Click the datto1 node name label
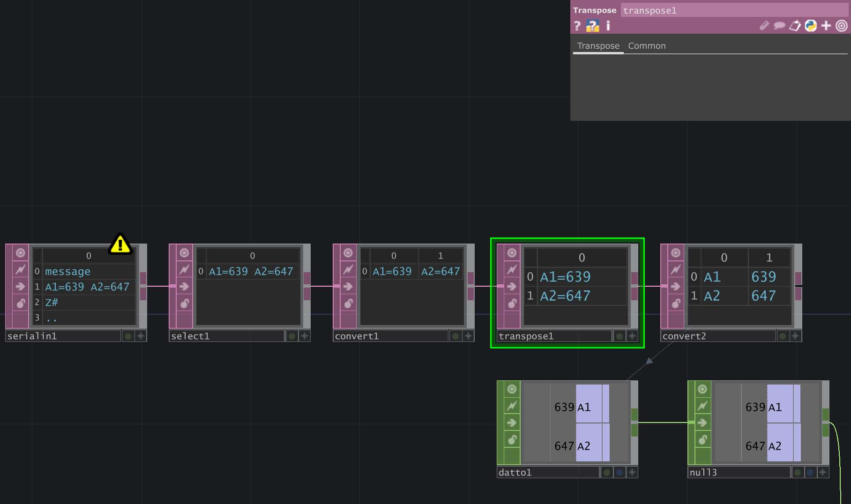 [547, 472]
